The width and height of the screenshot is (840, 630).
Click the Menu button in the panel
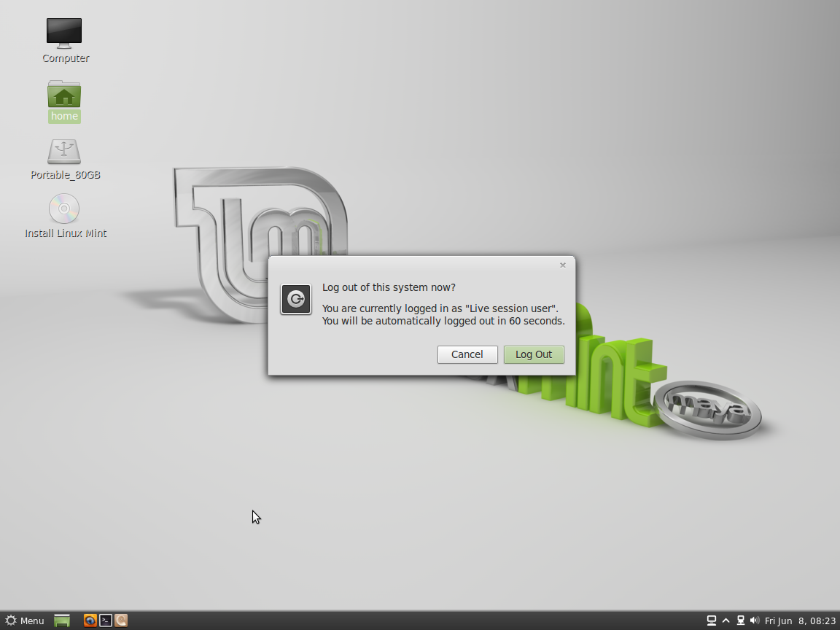[25, 621]
